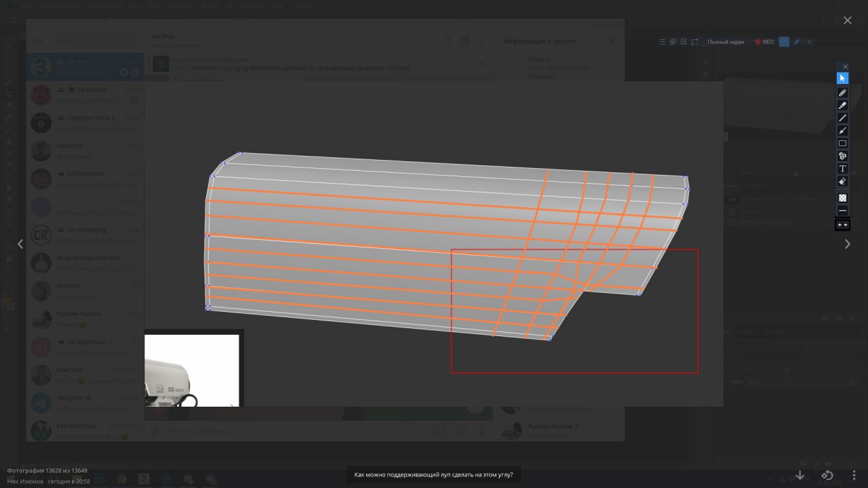This screenshot has height=488, width=868.
Task: Dismiss pinned message bar in dimmed Telegram
Action: click(481, 64)
